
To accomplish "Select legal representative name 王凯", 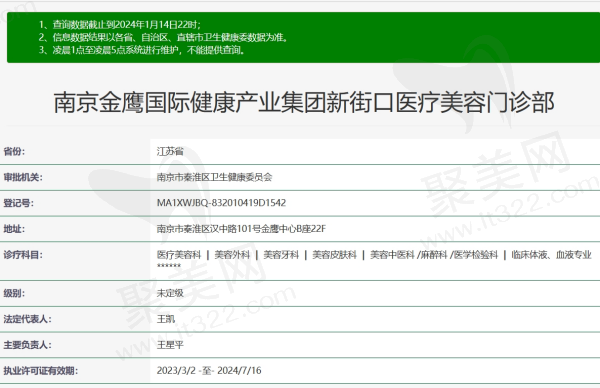I will click(166, 319).
